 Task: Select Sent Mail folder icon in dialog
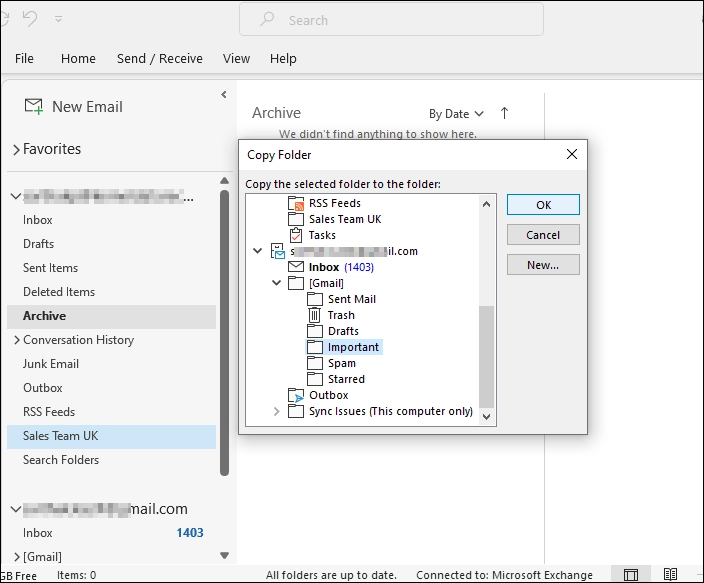tap(315, 299)
